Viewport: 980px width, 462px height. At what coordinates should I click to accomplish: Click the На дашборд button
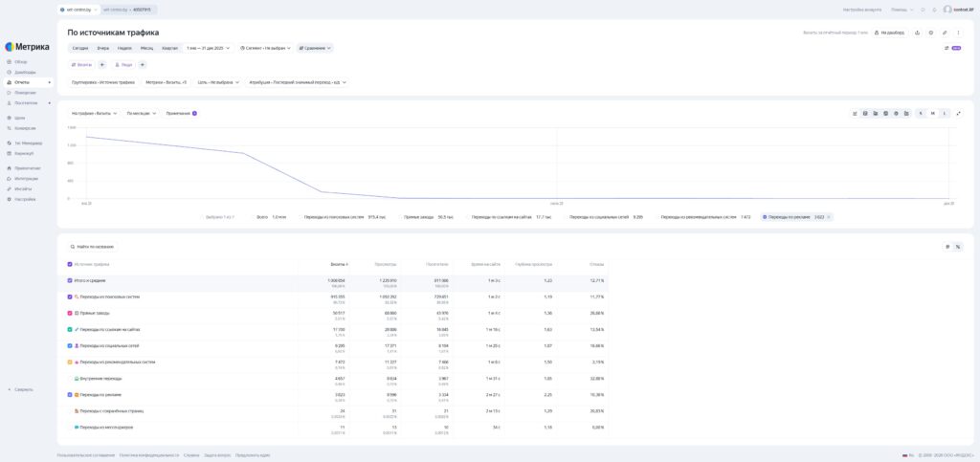pyautogui.click(x=890, y=33)
